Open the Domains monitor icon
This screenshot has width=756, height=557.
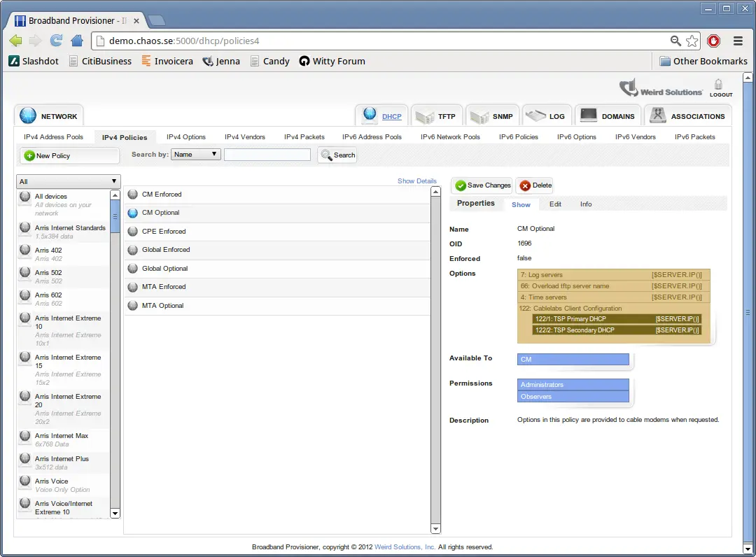click(588, 115)
